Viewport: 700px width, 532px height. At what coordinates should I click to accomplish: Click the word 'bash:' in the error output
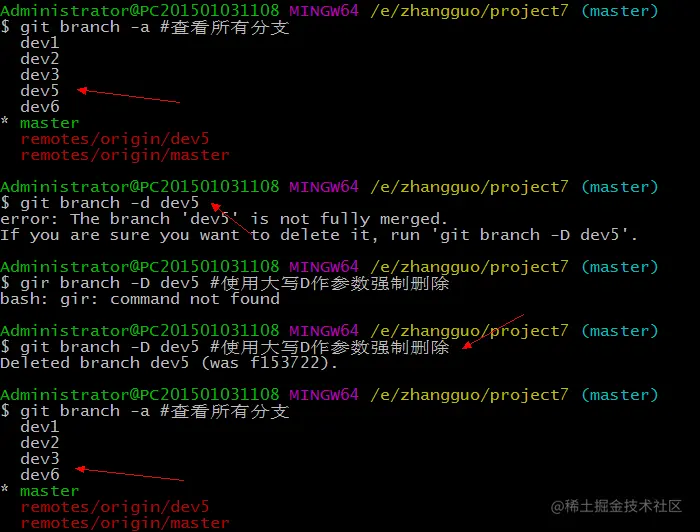(25, 299)
